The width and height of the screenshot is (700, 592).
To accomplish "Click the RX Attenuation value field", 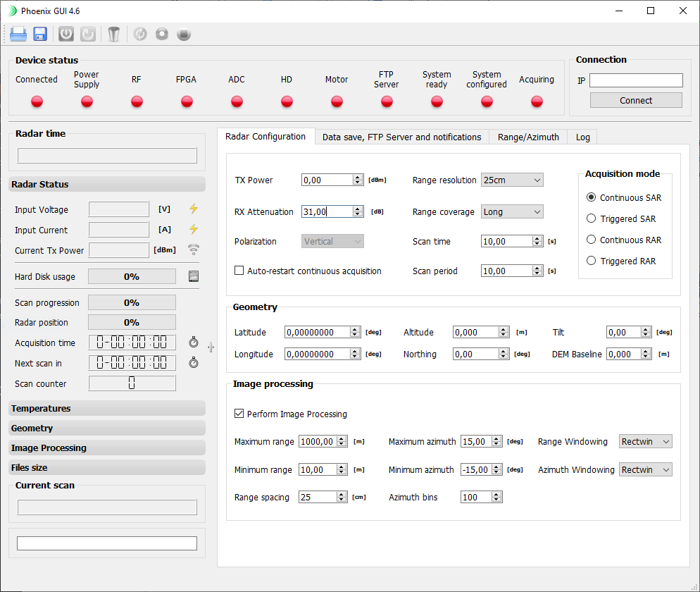I will point(327,211).
